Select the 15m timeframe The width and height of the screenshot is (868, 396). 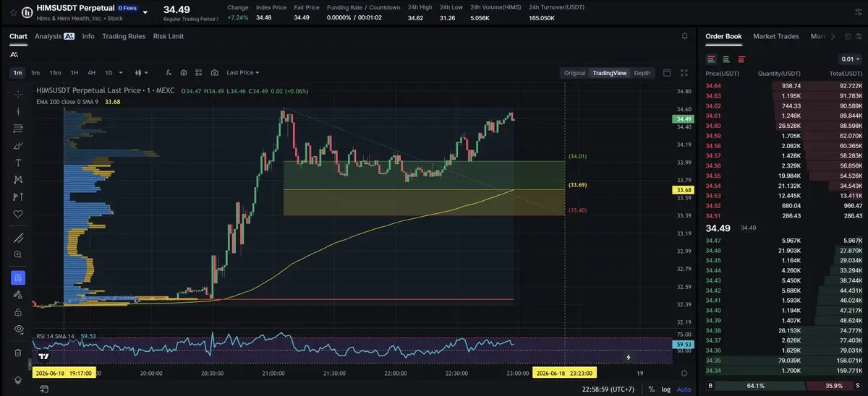point(55,72)
